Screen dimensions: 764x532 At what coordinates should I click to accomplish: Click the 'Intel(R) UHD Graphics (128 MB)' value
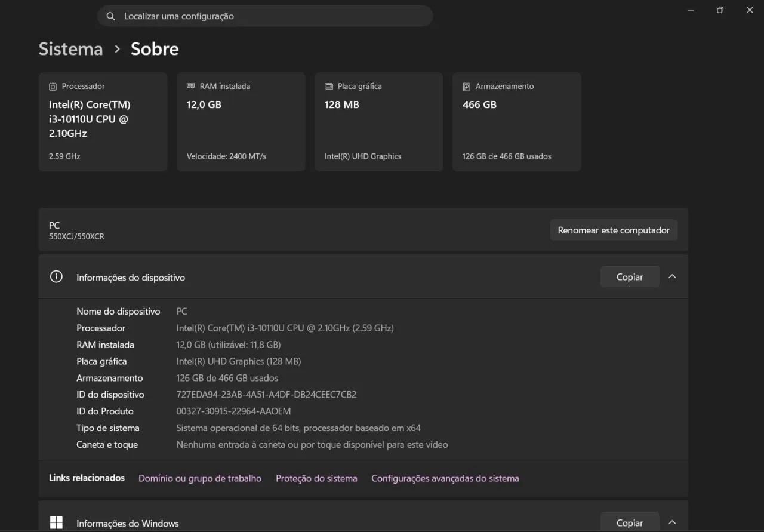[x=239, y=361]
